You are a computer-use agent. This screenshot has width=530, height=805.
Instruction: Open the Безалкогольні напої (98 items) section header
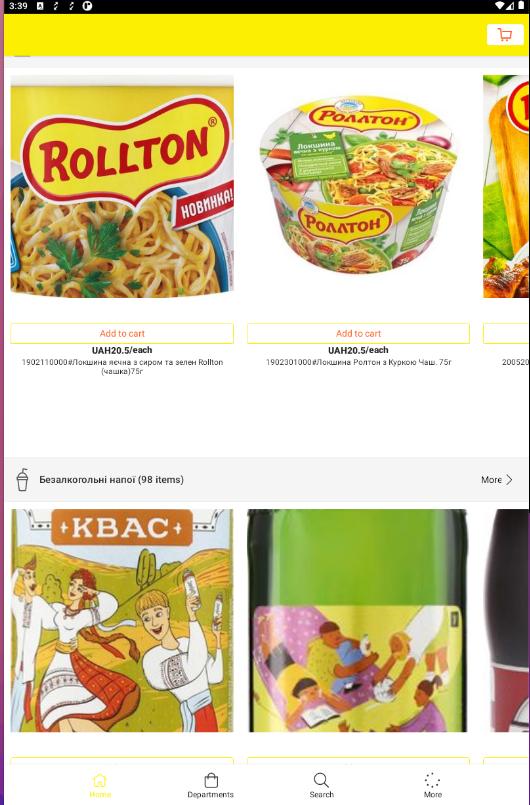click(111, 480)
